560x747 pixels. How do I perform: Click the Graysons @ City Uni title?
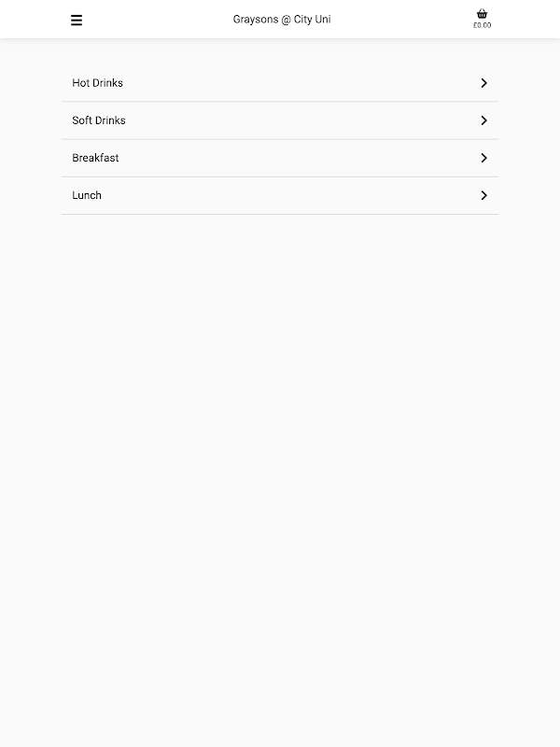(282, 20)
